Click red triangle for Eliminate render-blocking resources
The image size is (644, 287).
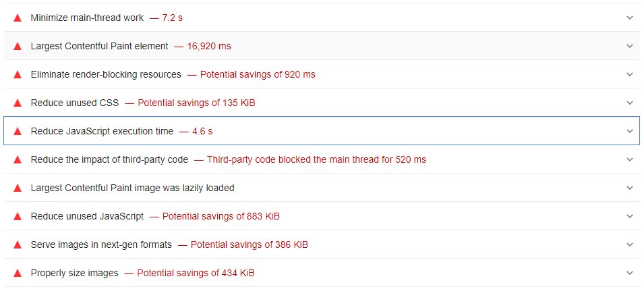click(x=18, y=74)
